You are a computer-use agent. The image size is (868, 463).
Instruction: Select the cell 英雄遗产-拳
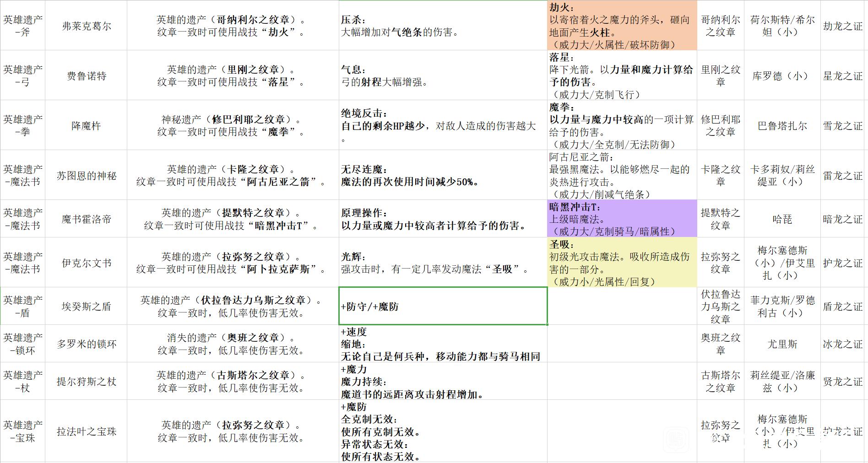tap(22, 125)
